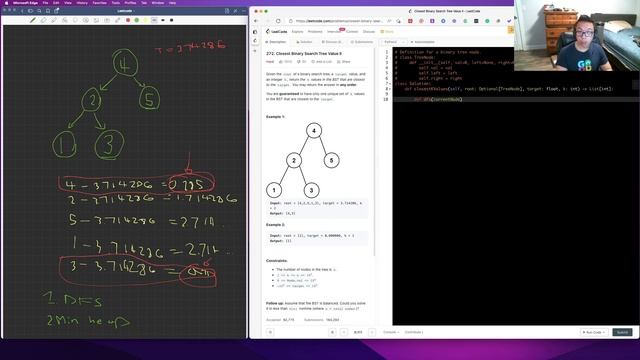Open Problems in LeetCode navigation

click(315, 31)
